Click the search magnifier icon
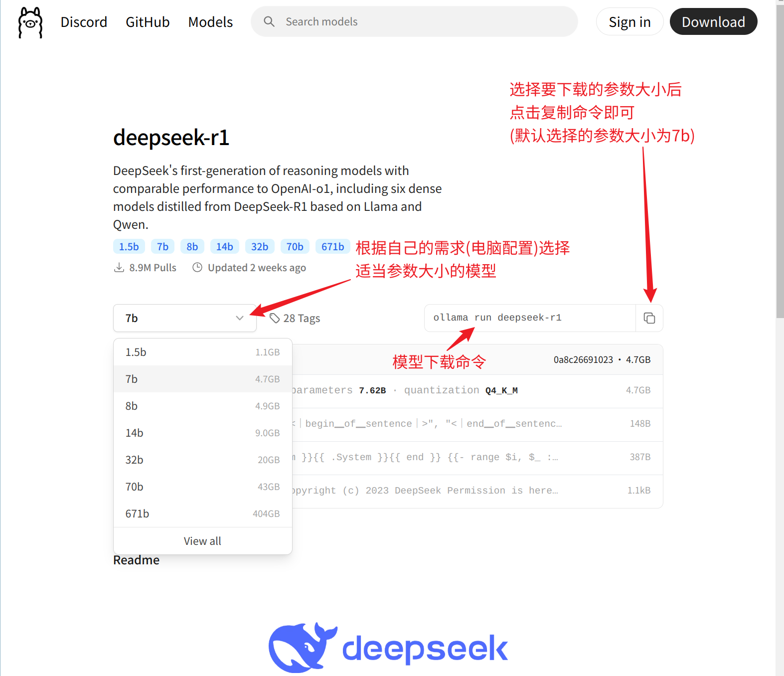784x676 pixels. (x=269, y=21)
